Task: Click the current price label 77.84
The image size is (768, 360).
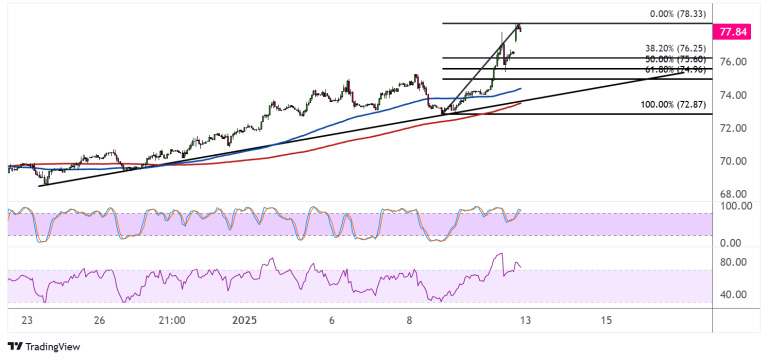Action: 733,32
